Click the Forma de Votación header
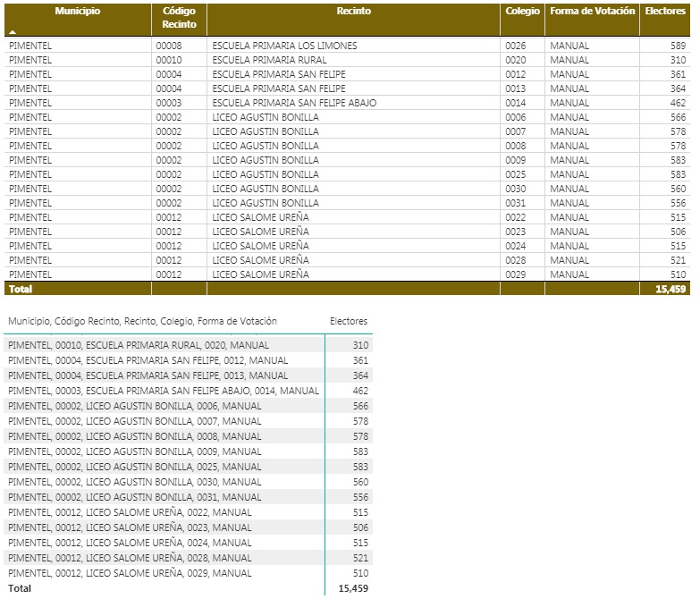This screenshot has width=700, height=599. pos(592,12)
